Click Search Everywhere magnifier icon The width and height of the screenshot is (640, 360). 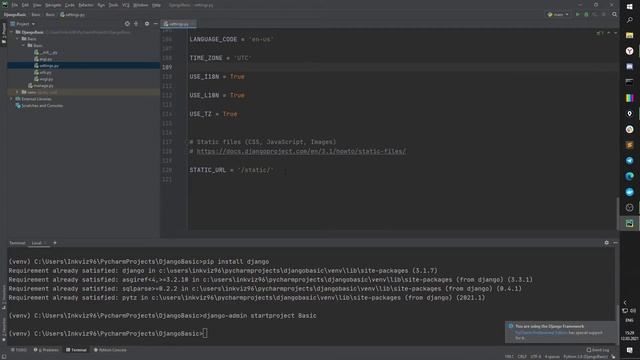click(x=614, y=15)
